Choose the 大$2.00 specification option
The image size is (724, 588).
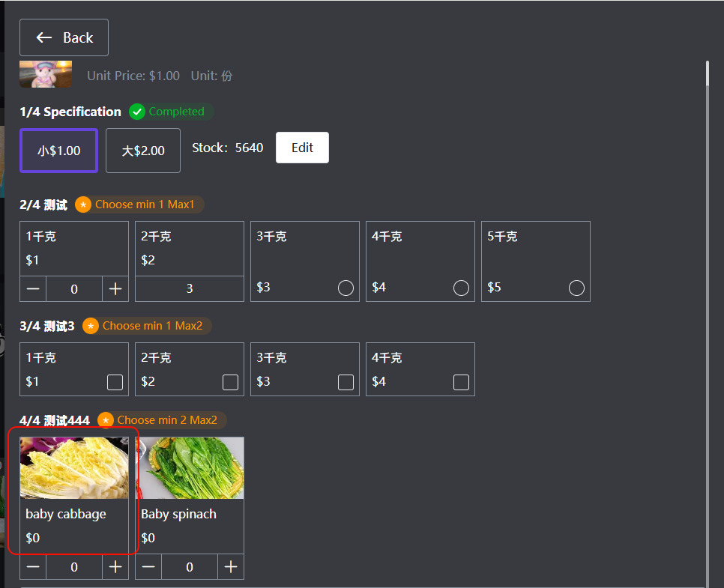pyautogui.click(x=143, y=151)
